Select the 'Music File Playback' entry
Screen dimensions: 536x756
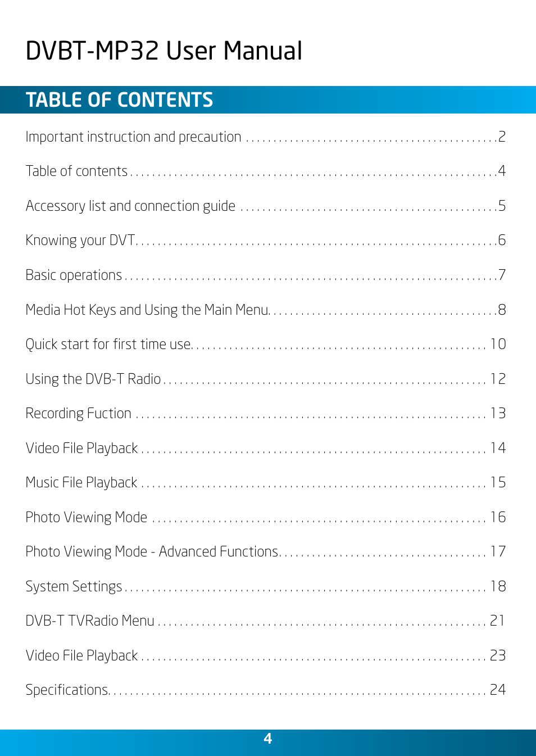266,482
